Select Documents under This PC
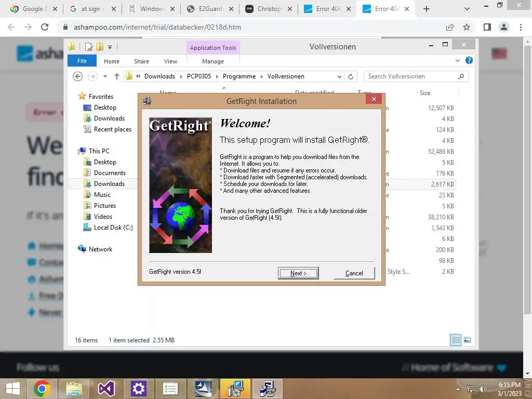Viewport: 532px width, 399px height. point(110,173)
